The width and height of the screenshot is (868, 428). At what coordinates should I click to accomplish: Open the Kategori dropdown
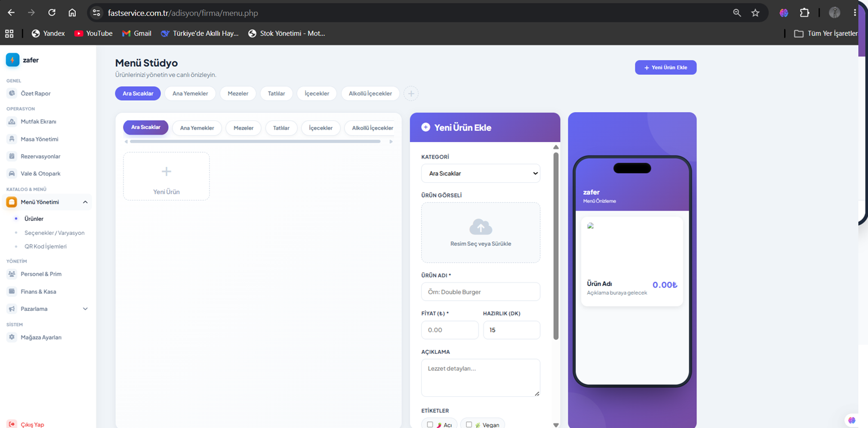point(481,174)
